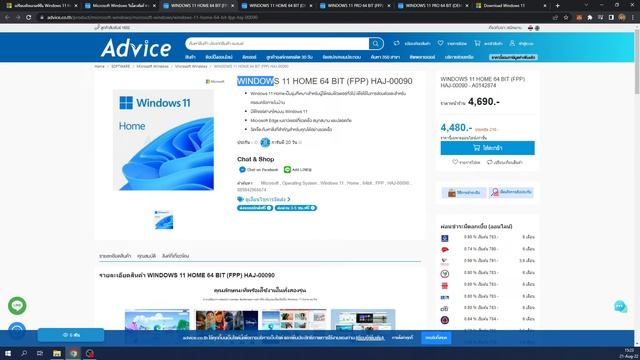Click the highlighted last item in navigation bar
The height and width of the screenshot is (360, 640).
click(513, 57)
